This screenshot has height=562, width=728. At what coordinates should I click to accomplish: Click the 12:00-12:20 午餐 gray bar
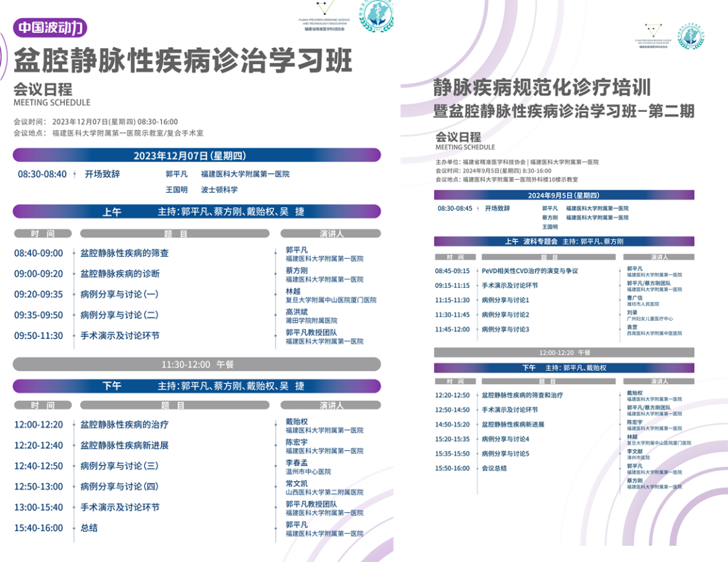coord(564,352)
